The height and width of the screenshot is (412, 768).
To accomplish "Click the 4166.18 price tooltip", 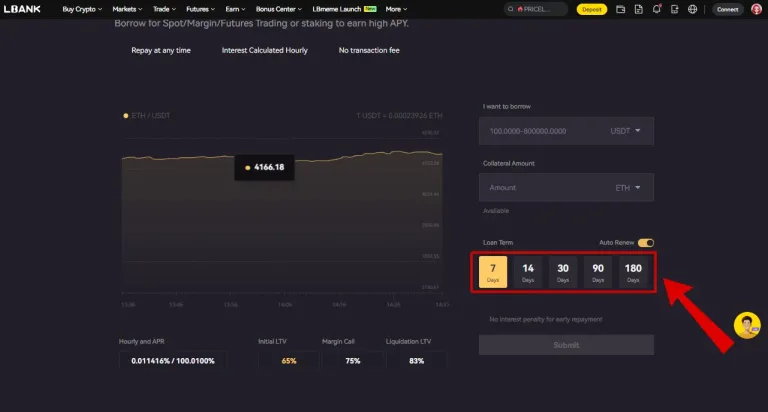I will (264, 167).
